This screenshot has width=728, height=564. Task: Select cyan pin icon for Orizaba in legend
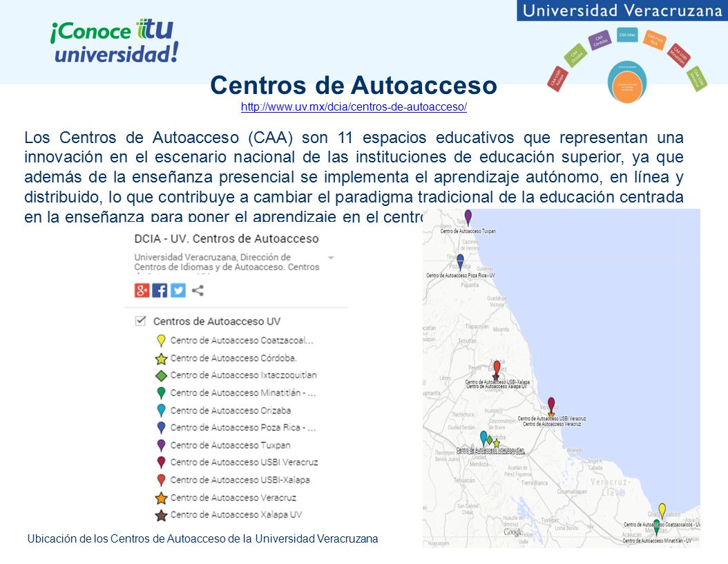[x=161, y=411]
